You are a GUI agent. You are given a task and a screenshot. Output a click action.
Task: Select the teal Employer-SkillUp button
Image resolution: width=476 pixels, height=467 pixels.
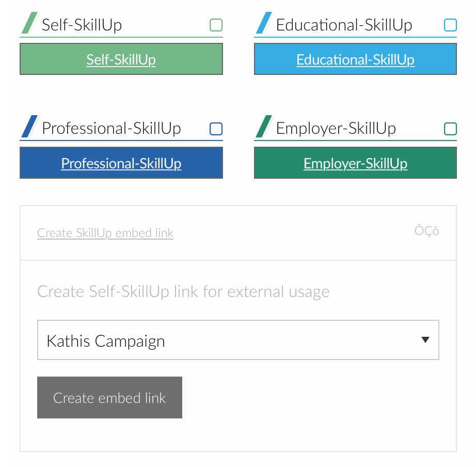click(x=355, y=163)
